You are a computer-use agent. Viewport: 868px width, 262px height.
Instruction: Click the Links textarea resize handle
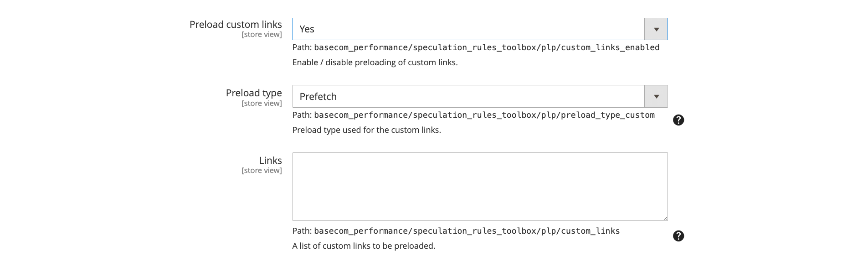[665, 218]
